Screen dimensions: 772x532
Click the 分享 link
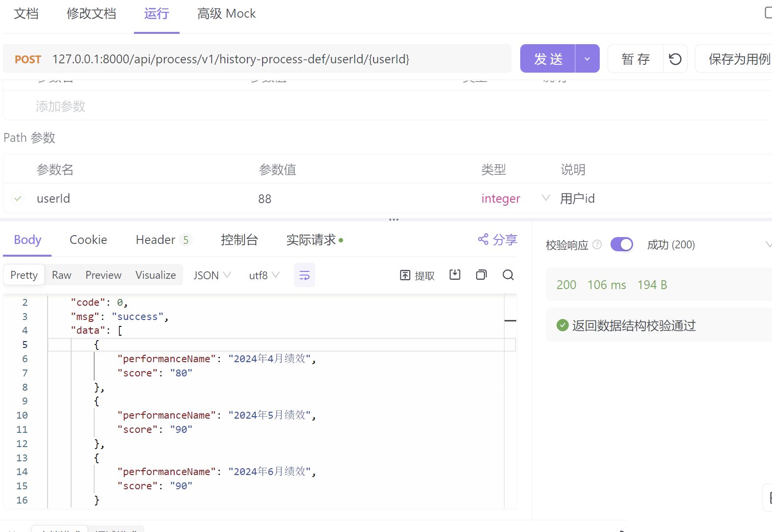tap(505, 239)
